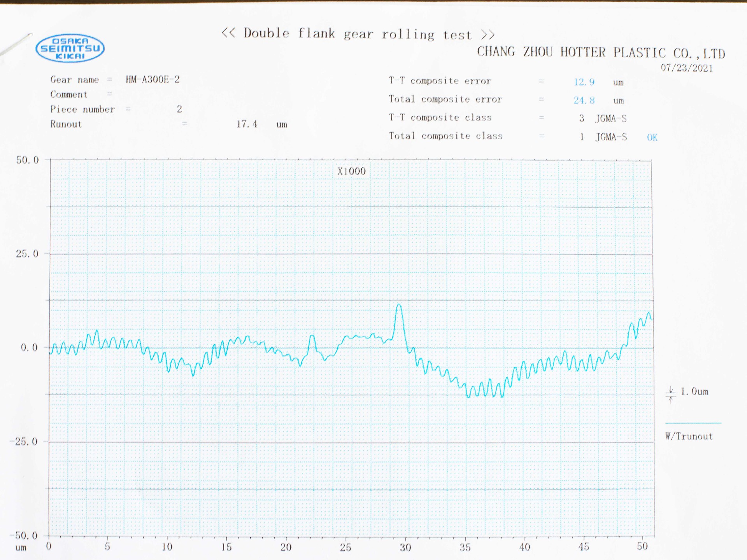This screenshot has width=747, height=560.
Task: Click the tallest curve peak near 30
Action: pos(399,305)
